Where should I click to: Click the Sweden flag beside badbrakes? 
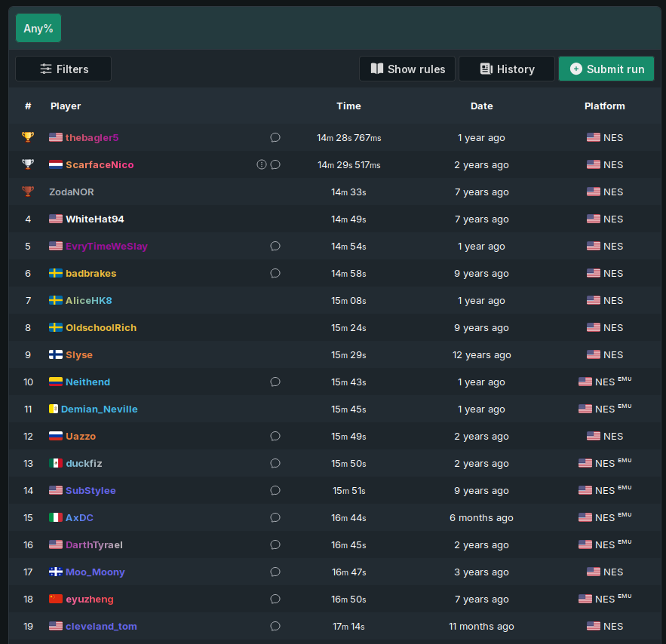pyautogui.click(x=56, y=274)
